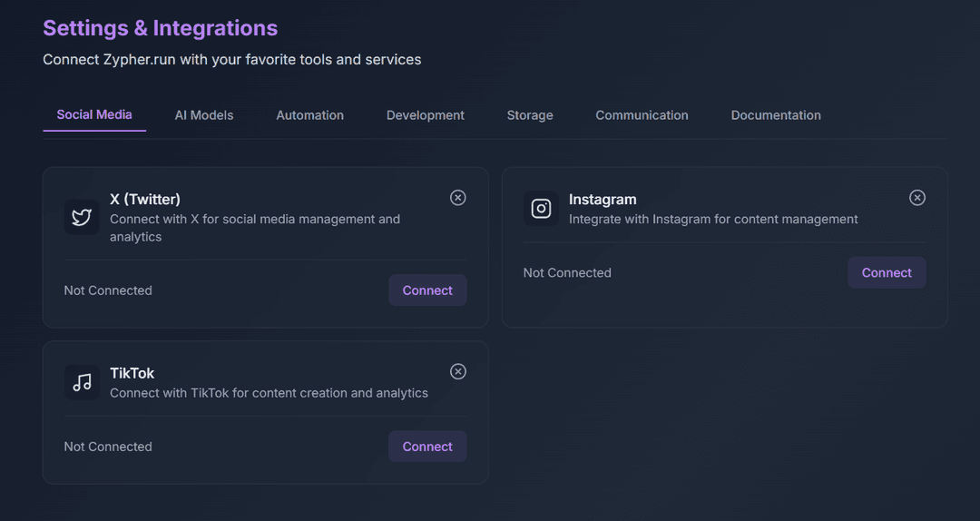Image resolution: width=980 pixels, height=521 pixels.
Task: Select the Documentation tab
Action: (776, 115)
